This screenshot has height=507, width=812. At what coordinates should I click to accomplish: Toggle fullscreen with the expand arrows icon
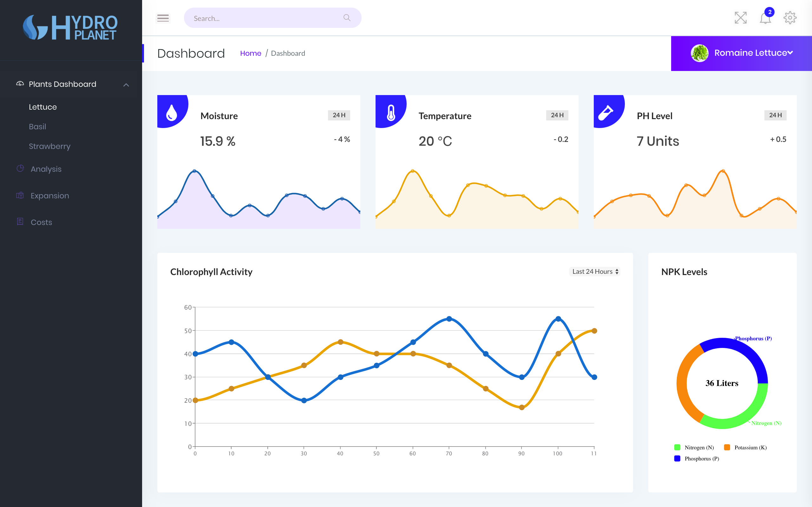[740, 18]
